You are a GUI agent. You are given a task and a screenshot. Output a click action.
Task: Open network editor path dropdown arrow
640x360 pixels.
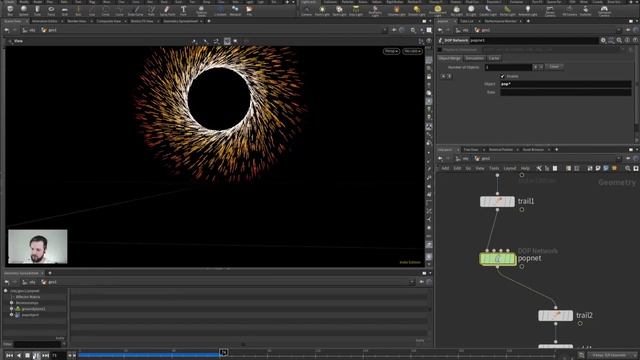[x=620, y=158]
